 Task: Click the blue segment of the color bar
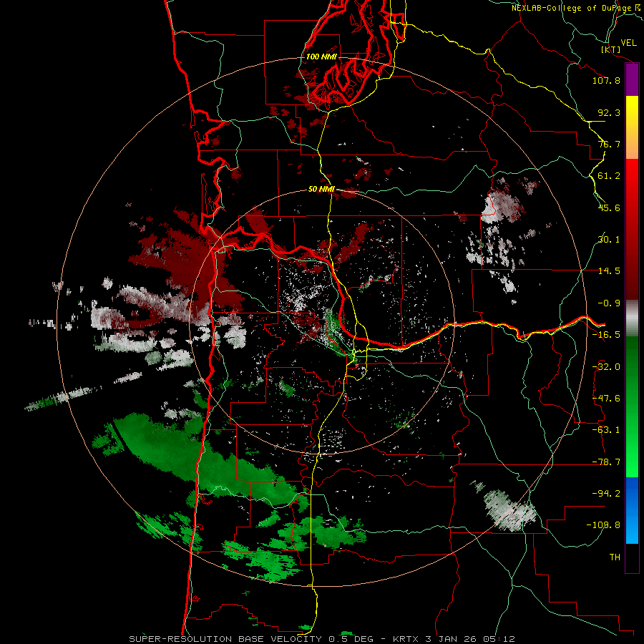(x=632, y=510)
